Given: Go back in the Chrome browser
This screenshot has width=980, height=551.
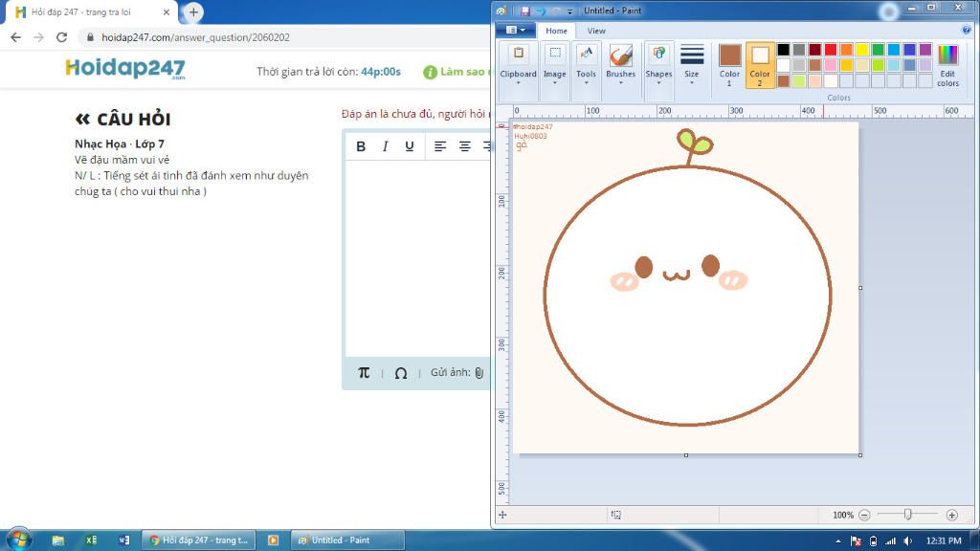Looking at the screenshot, I should (15, 37).
